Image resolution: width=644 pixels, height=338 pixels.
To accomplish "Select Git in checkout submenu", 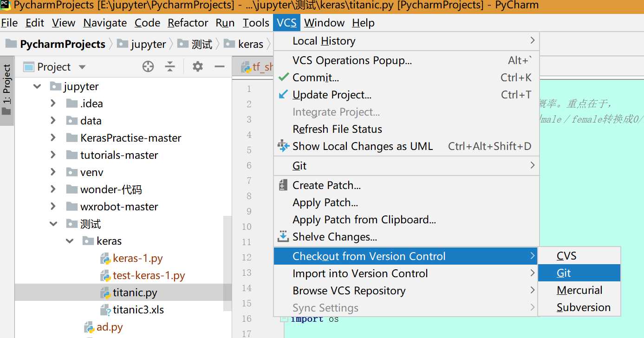I will 579,273.
